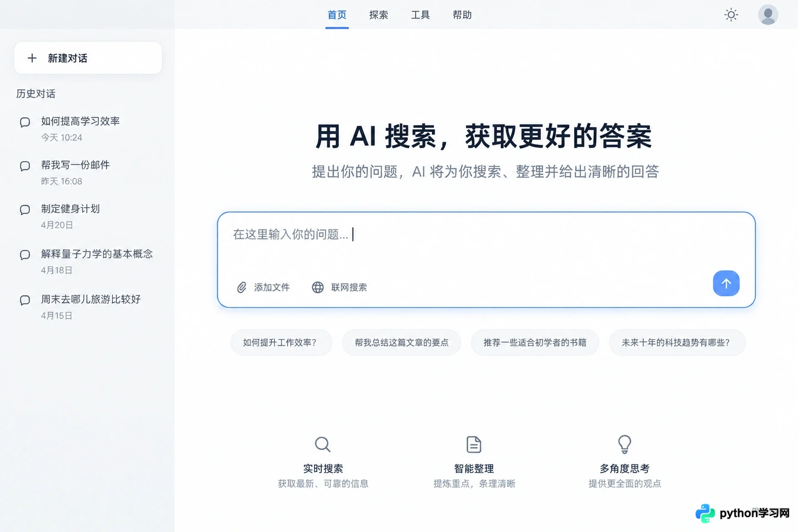Choose the suggestion 推荐一些适合初学者的书籍
The image size is (798, 532).
pos(535,342)
